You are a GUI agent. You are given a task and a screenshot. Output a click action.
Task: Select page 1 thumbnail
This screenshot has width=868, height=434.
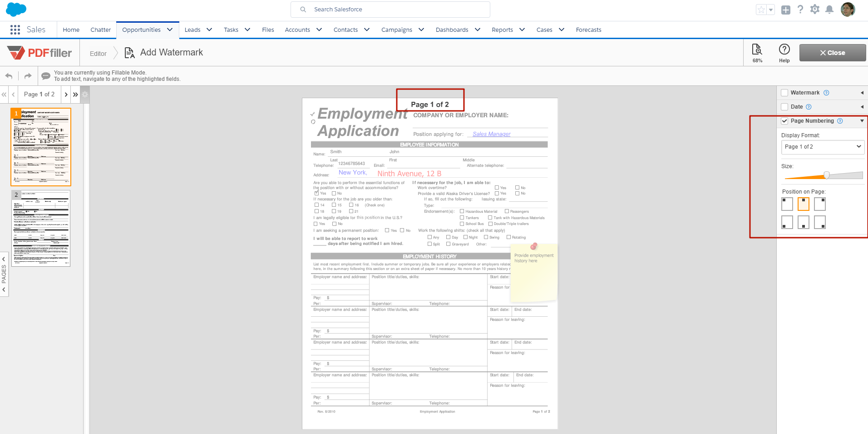pos(41,147)
